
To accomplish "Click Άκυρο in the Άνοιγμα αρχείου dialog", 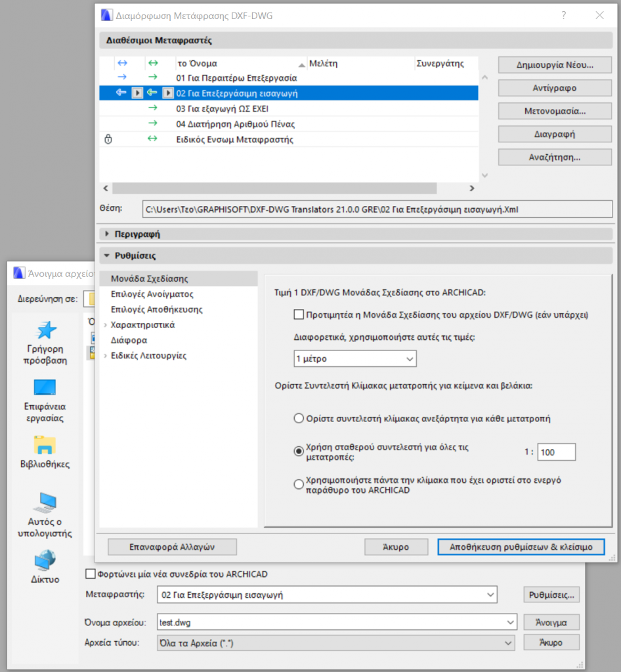I will pos(551,642).
